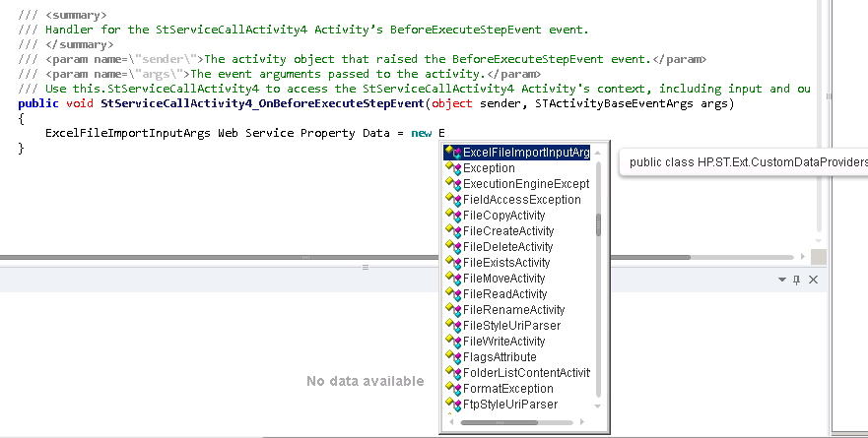Select ExcelFileImportInputArg in the autocomplete list
This screenshot has width=868, height=438.
pyautogui.click(x=525, y=153)
